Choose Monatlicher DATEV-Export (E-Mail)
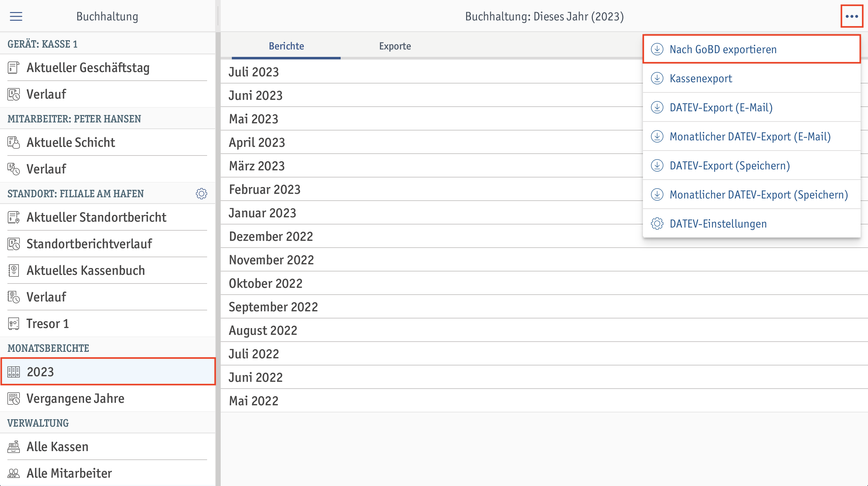 (x=752, y=136)
